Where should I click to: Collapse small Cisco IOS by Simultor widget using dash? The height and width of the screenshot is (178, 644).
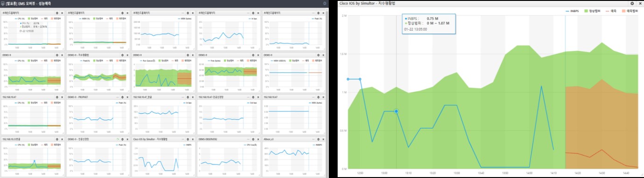(x=183, y=139)
